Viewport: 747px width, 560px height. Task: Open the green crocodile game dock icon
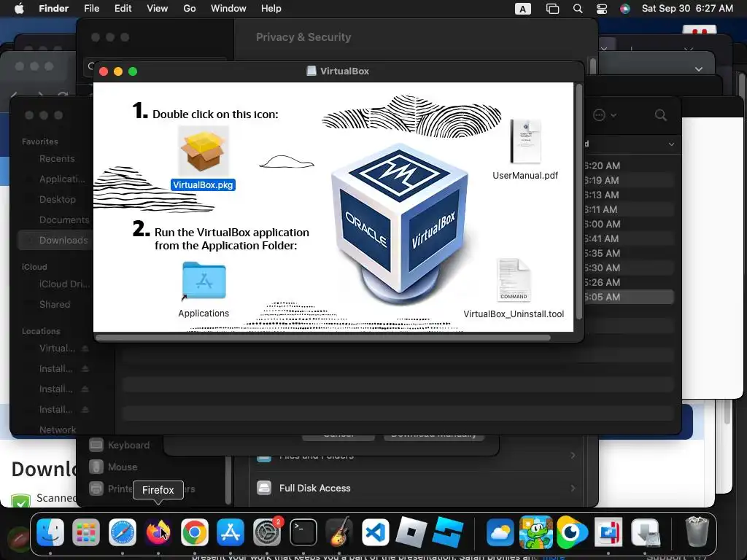[x=536, y=532]
